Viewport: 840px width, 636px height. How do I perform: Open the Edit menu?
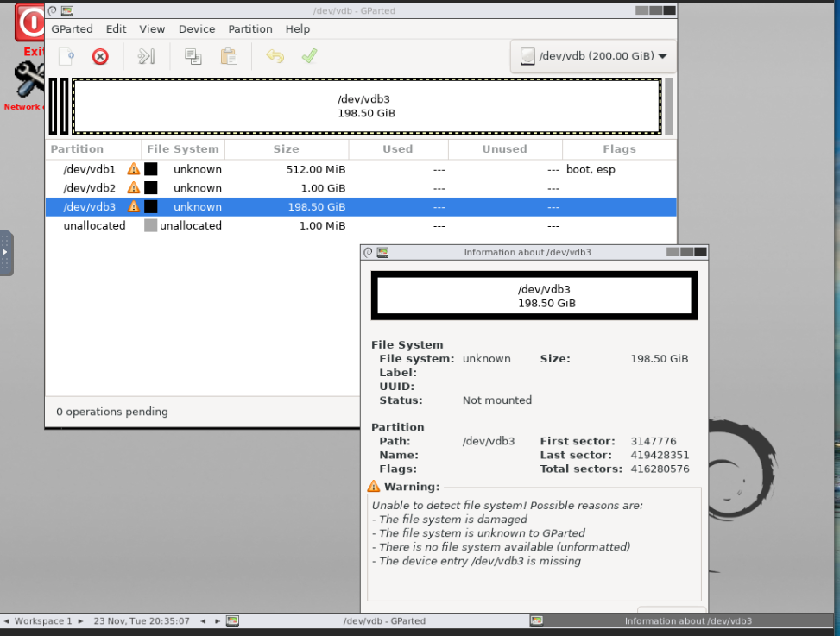116,29
